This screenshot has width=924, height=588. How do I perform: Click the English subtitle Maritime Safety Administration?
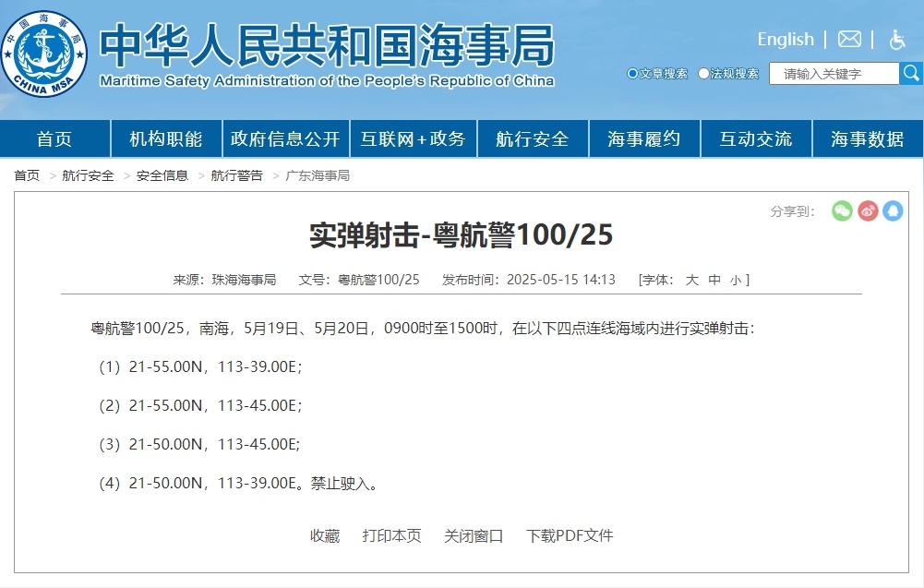[327, 80]
